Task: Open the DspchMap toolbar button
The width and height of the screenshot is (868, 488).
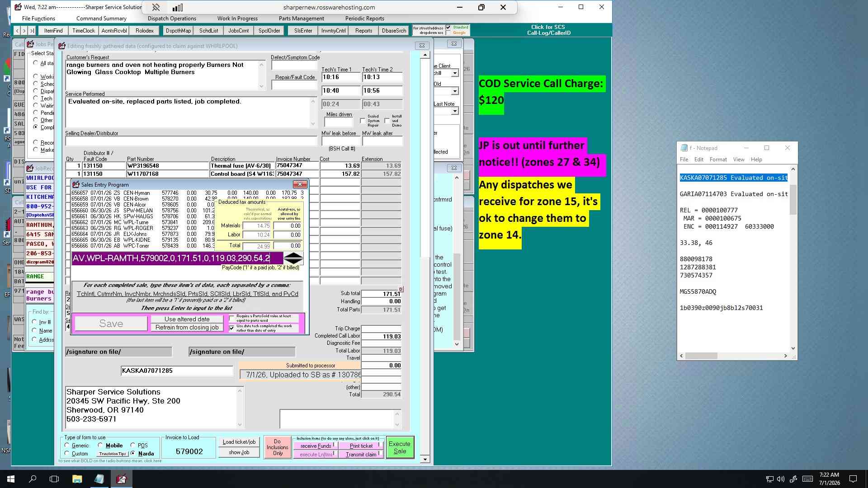Action: tap(178, 31)
